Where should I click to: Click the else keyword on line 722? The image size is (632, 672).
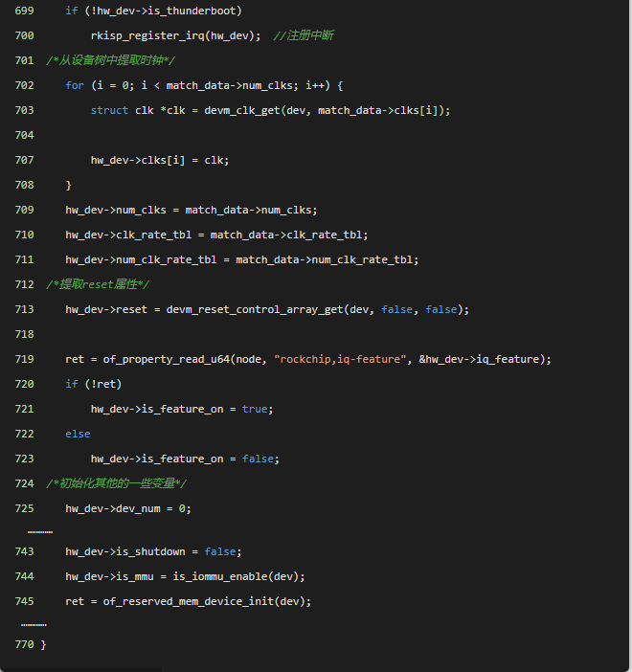[78, 434]
